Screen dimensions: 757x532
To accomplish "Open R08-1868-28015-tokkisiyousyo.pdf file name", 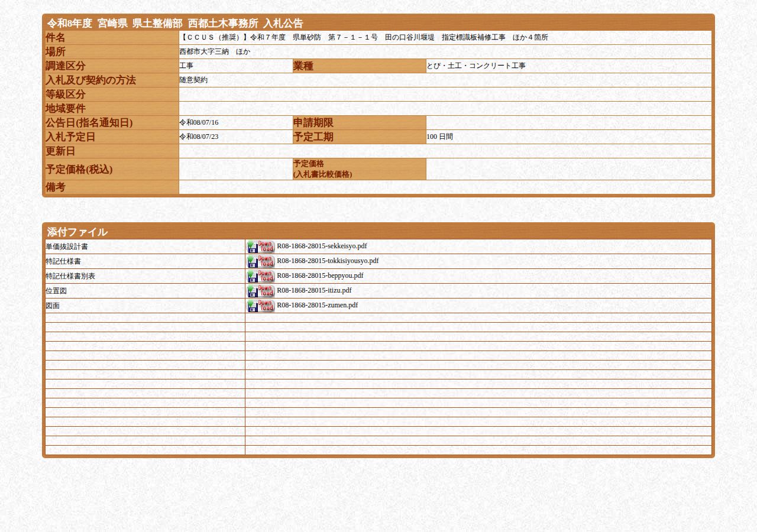I will point(328,261).
